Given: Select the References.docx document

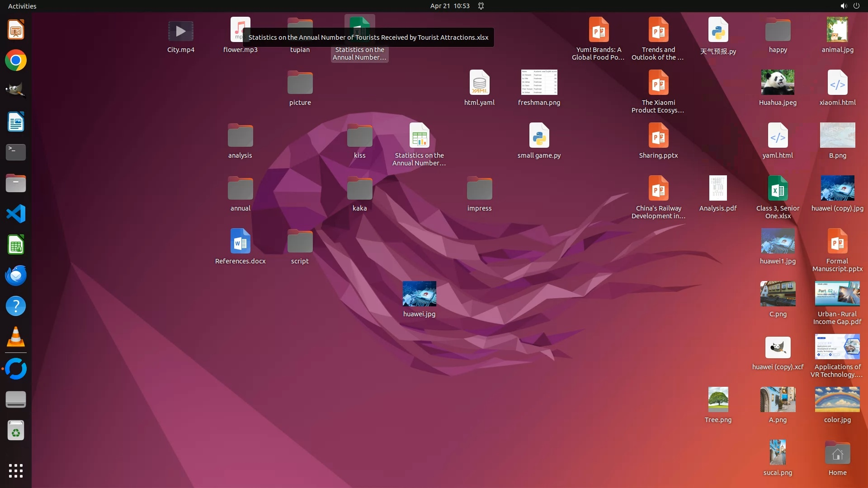Looking at the screenshot, I should [240, 241].
